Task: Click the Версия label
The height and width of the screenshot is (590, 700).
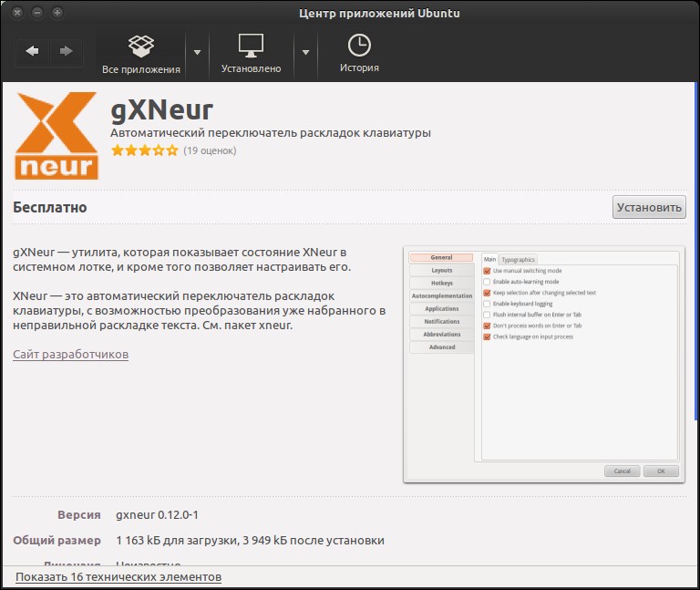Action: (79, 515)
